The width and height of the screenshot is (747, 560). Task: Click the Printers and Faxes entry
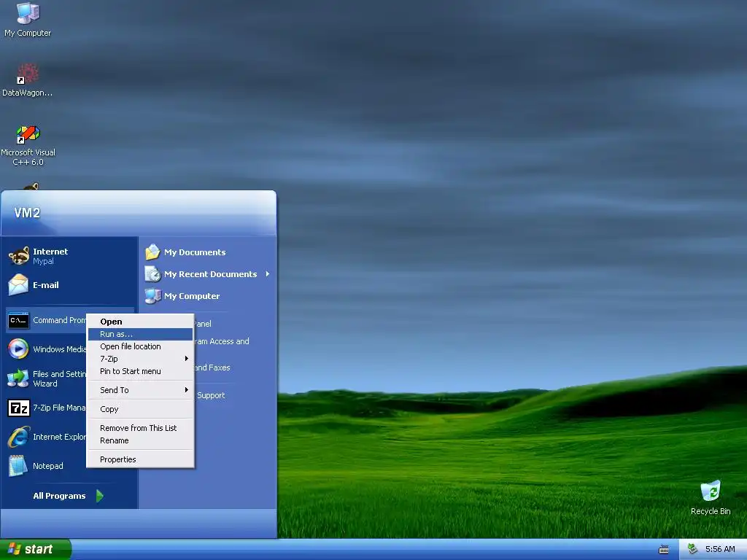212,367
